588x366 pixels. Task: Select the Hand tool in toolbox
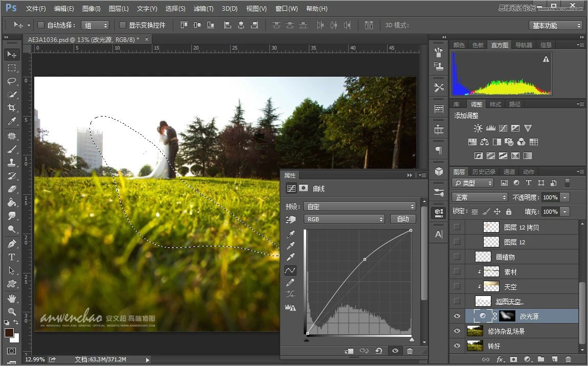(x=12, y=298)
